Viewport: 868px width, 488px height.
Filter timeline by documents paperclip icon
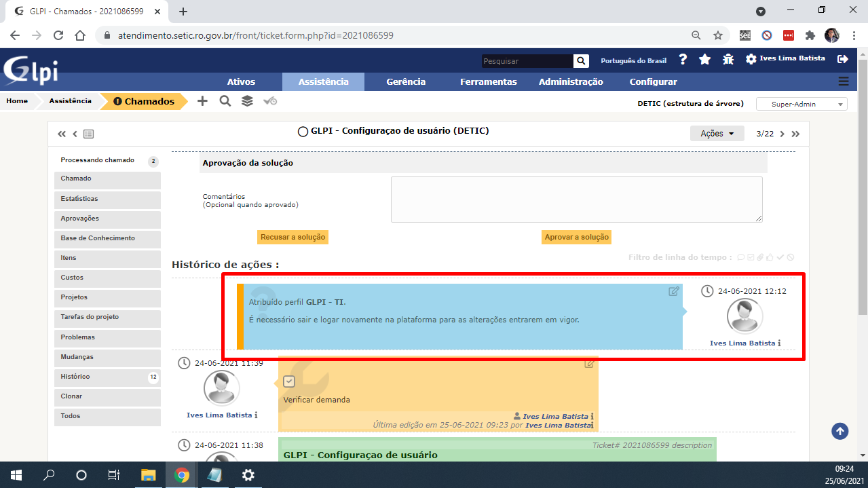[760, 257]
